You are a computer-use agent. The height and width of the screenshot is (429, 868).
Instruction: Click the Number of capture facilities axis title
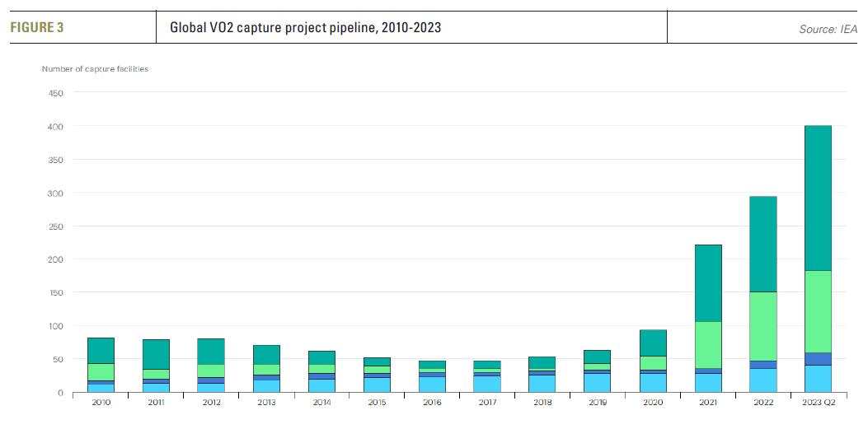point(95,69)
